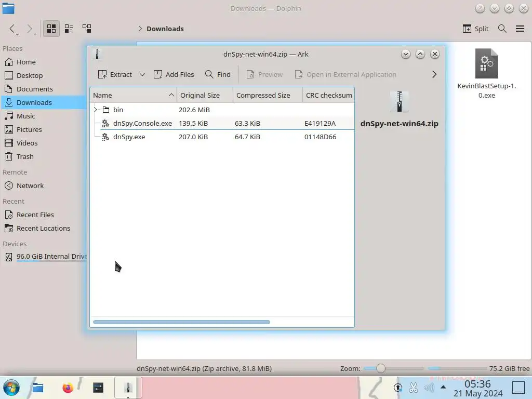Click the show desktop button
The height and width of the screenshot is (399, 532).
(x=518, y=388)
